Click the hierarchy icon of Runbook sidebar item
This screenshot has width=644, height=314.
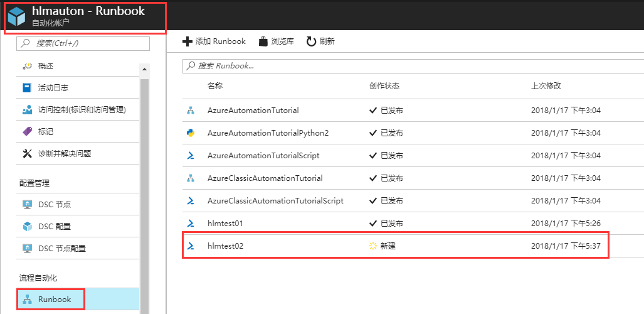pos(27,300)
